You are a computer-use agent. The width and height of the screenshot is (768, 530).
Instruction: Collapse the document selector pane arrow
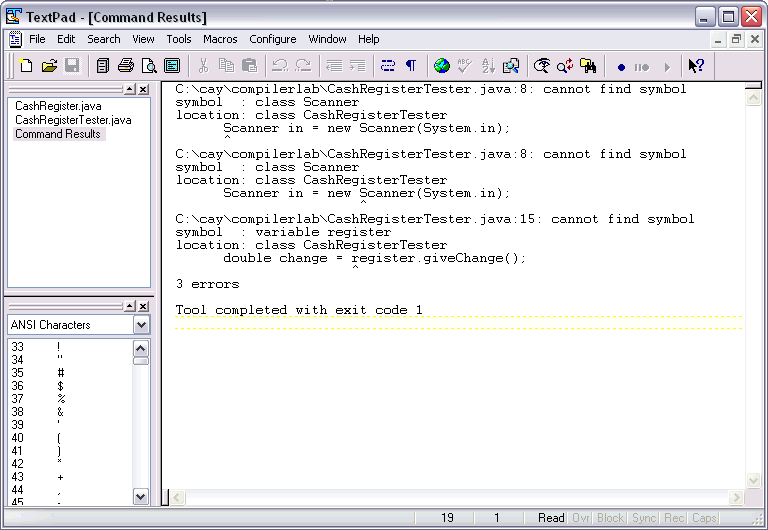tap(129, 90)
